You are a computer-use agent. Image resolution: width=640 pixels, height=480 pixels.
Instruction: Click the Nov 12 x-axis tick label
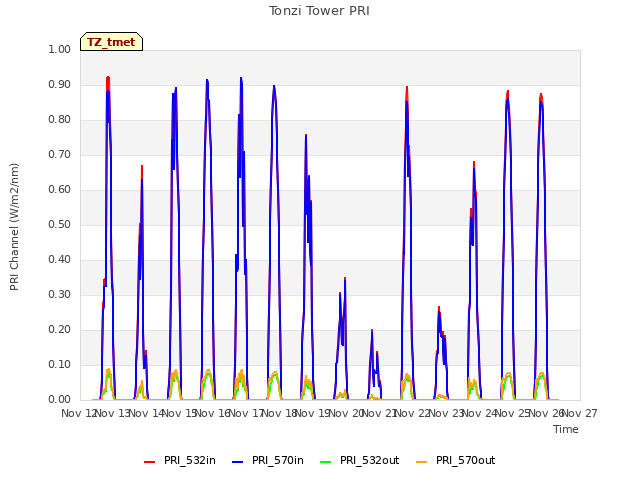click(x=78, y=413)
